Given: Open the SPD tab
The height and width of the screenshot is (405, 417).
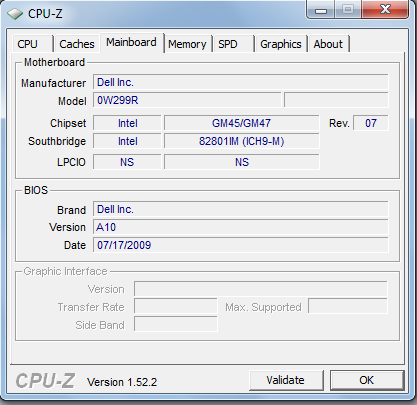Looking at the screenshot, I should [x=233, y=44].
